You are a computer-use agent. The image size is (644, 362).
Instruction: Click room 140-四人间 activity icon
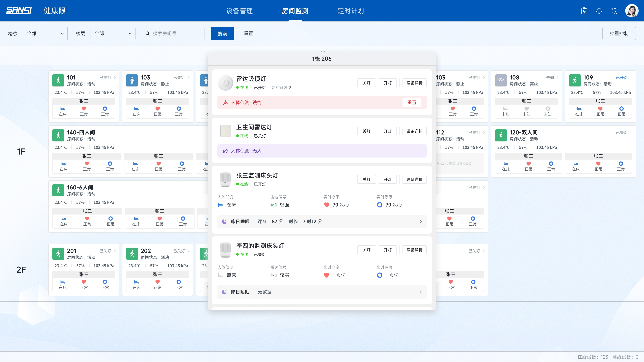(x=58, y=135)
